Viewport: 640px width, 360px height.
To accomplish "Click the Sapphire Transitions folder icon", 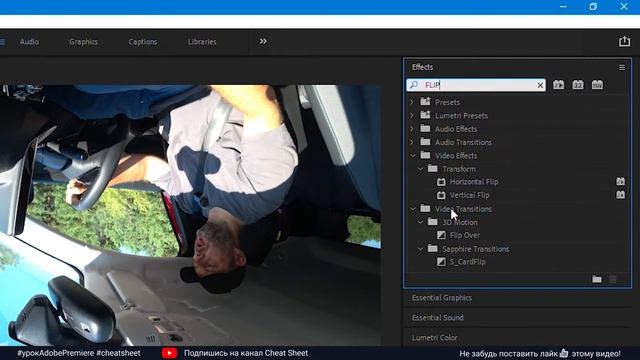I will [433, 248].
